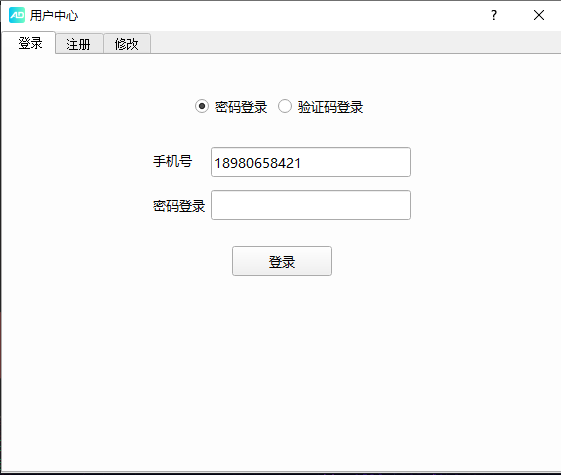Go to the 修改 tab
The image size is (561, 475).
pos(127,44)
